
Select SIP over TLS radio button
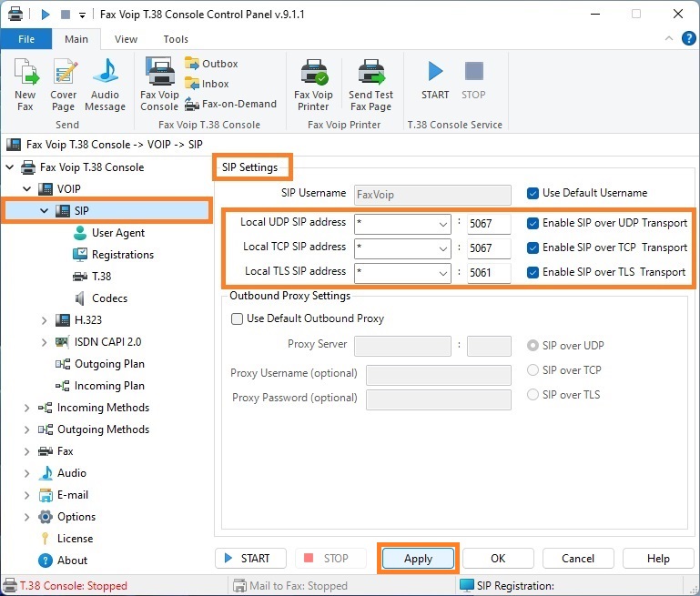(x=533, y=395)
